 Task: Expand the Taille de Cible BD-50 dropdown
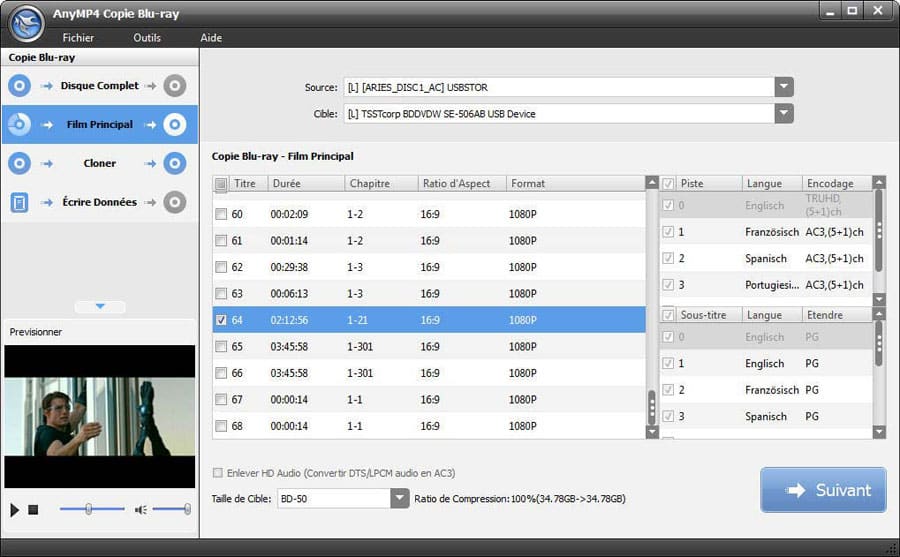(x=400, y=498)
